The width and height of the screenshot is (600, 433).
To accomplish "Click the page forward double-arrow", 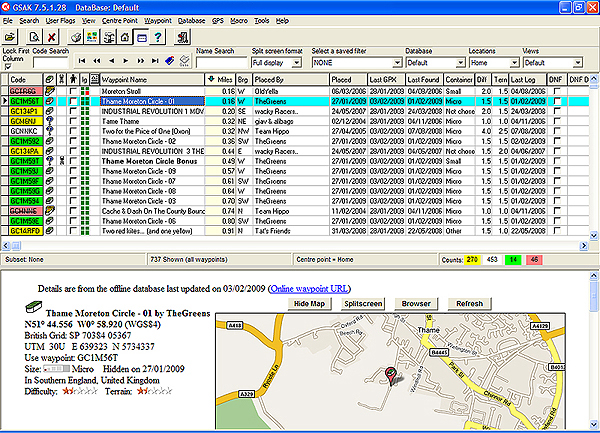I will (x=140, y=60).
